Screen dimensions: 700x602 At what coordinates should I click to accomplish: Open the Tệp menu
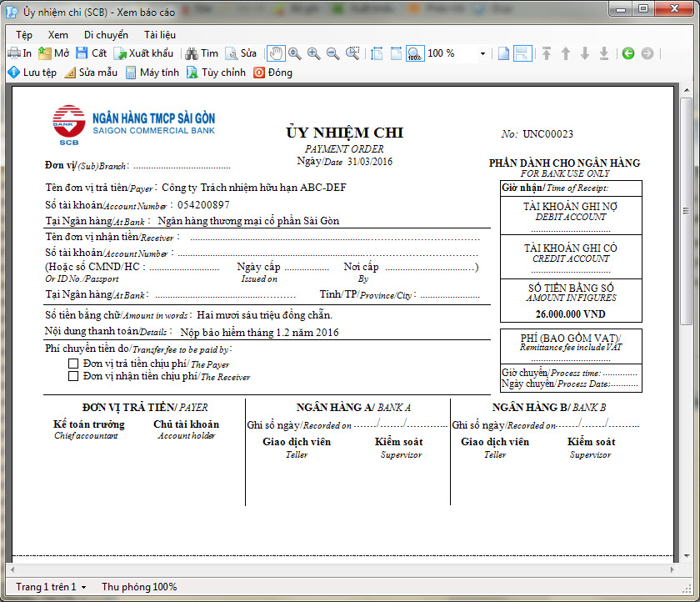(x=24, y=35)
